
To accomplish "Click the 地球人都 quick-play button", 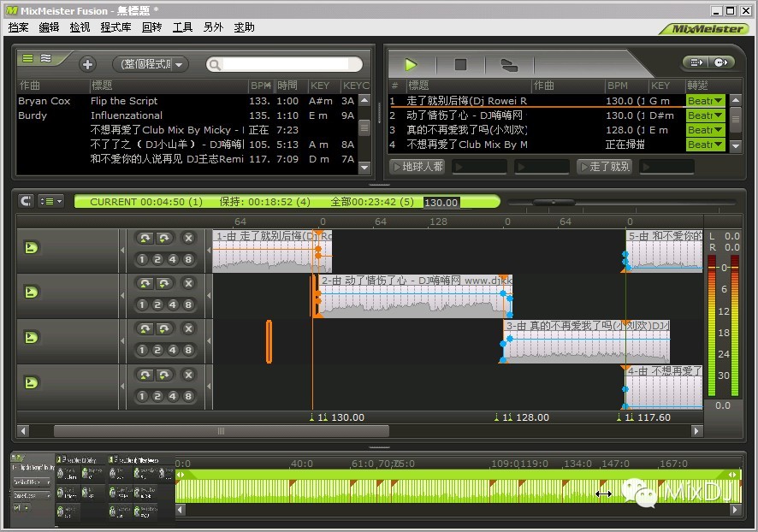I will coord(417,167).
